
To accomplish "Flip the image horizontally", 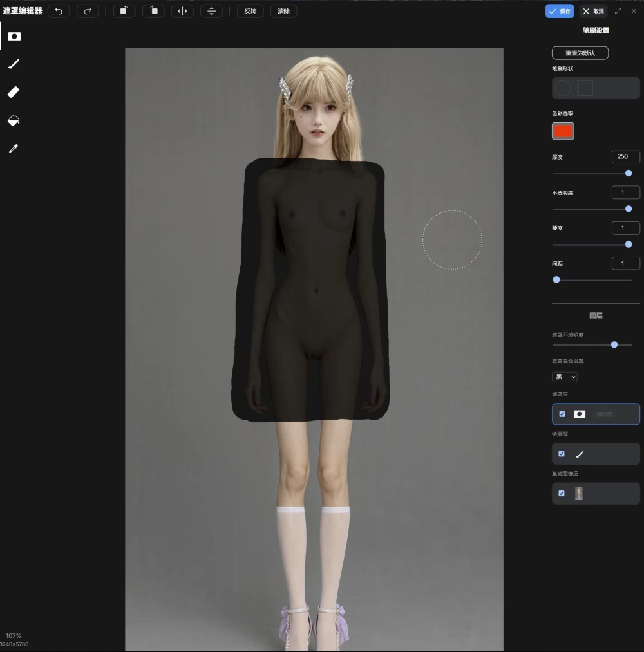I will click(x=182, y=11).
